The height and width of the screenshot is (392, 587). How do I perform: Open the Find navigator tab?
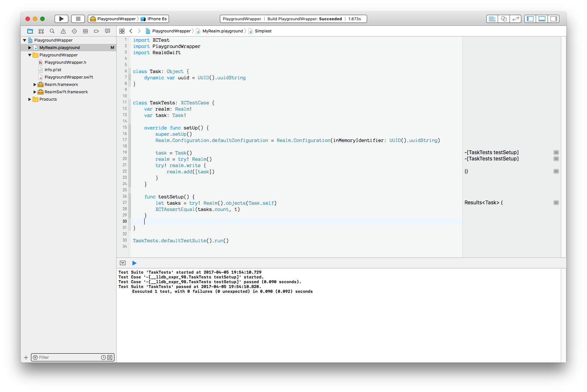(x=52, y=31)
